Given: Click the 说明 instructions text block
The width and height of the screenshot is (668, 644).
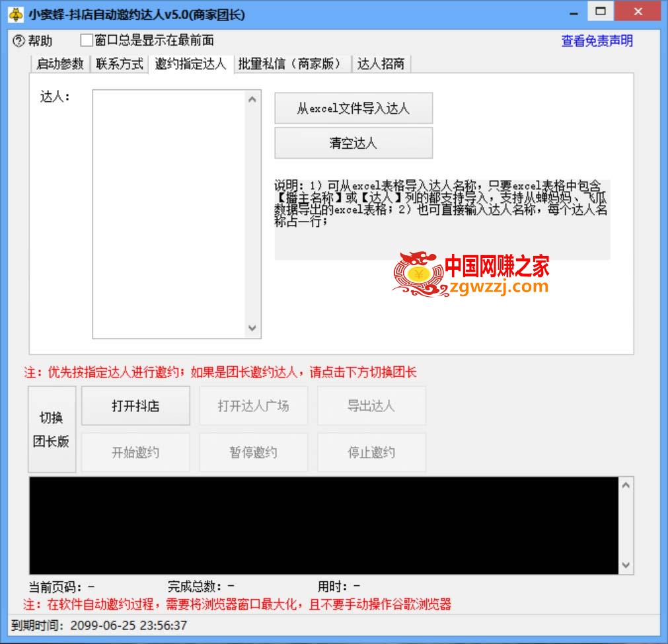Looking at the screenshot, I should (442, 220).
